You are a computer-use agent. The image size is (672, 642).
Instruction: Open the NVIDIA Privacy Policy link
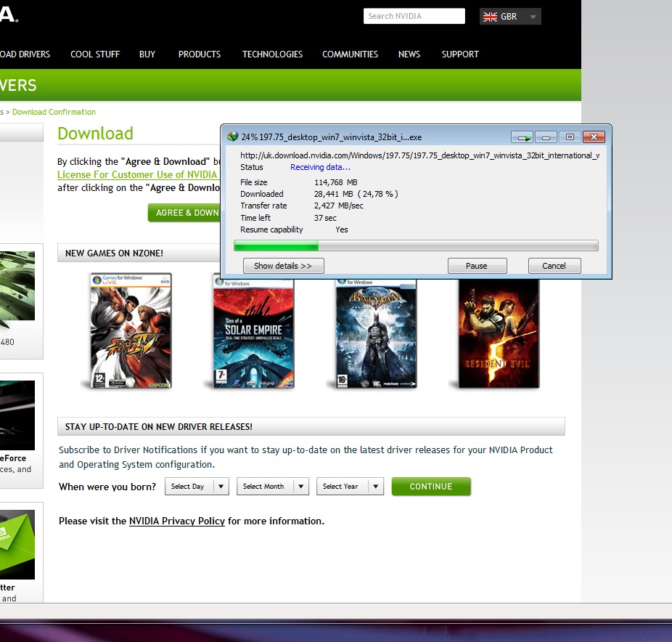click(x=177, y=521)
